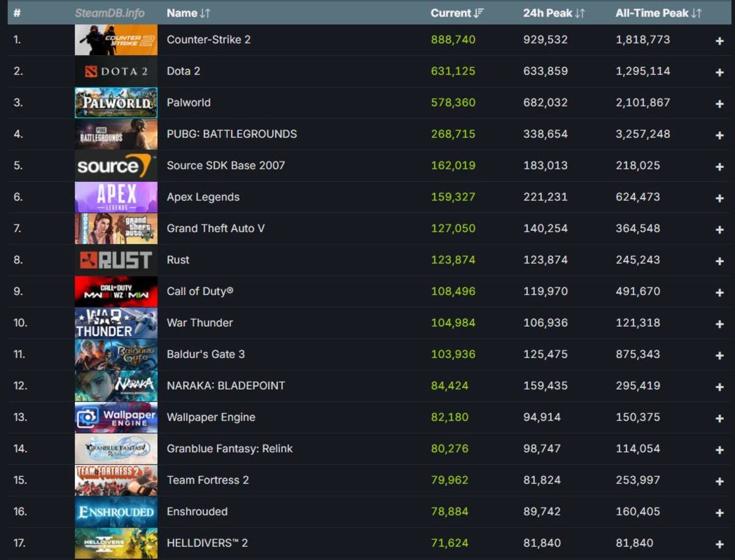
Task: Add Source SDK Base 2007 via plus icon
Action: [720, 166]
